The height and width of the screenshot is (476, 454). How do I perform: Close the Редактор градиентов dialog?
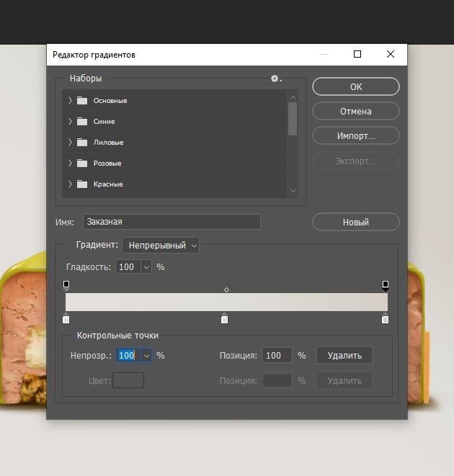click(391, 54)
